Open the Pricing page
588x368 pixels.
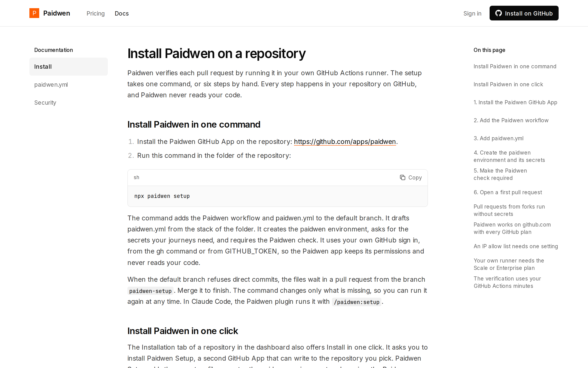click(x=96, y=13)
